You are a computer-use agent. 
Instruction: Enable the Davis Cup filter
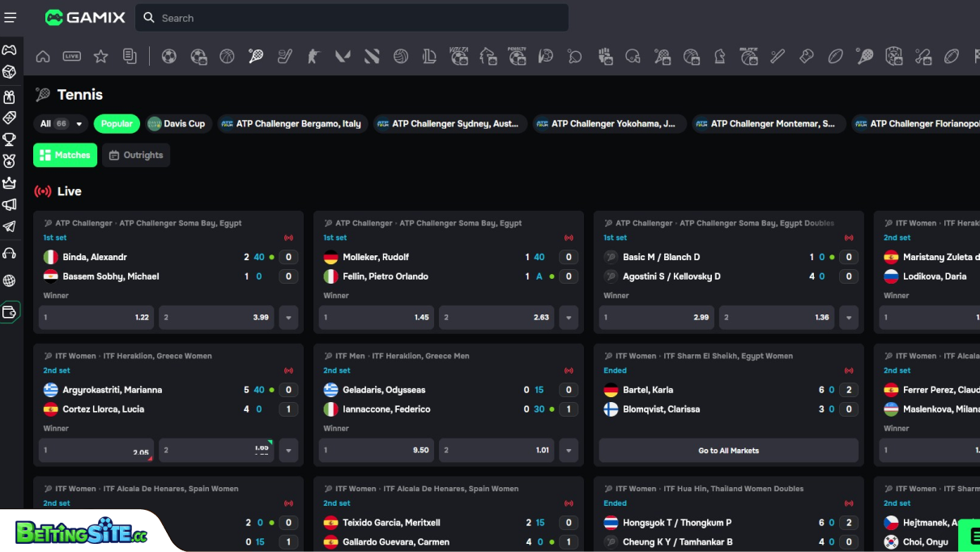tap(178, 123)
